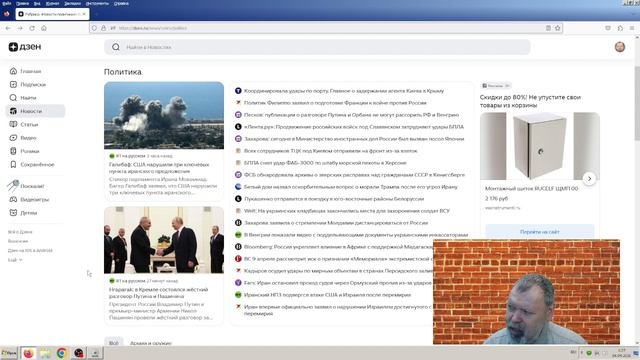Open Firefox browser application menu
The width and height of the screenshot is (640, 360).
632,28
